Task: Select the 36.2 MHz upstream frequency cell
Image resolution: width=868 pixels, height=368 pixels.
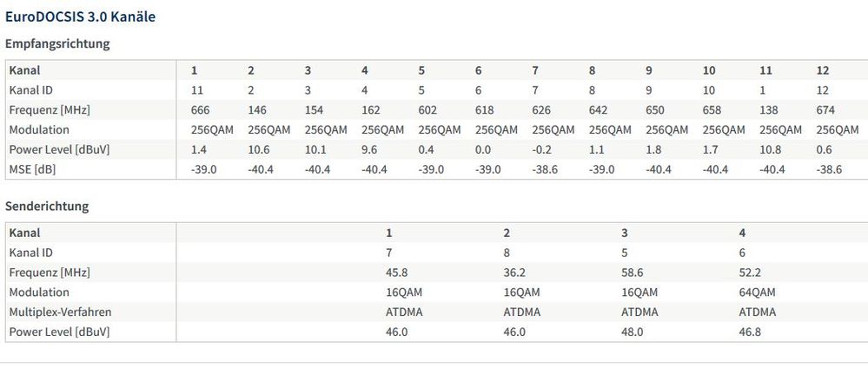Action: pos(516,272)
